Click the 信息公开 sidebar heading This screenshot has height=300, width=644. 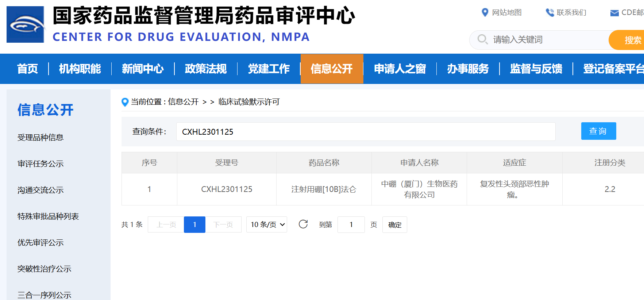[46, 110]
